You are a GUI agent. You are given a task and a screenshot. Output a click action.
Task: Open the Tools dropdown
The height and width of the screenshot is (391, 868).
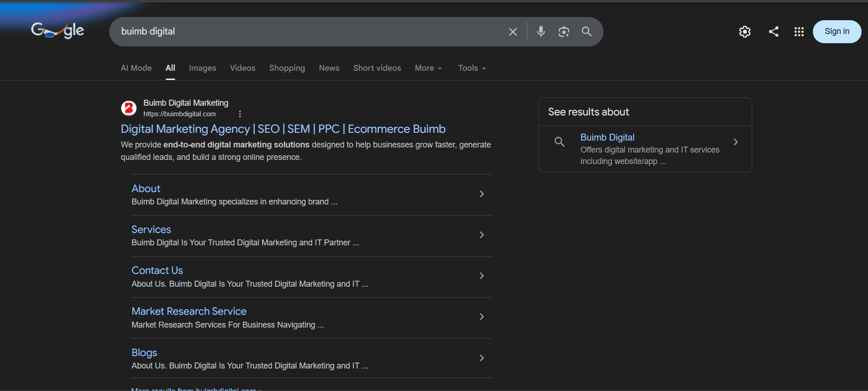coord(472,68)
